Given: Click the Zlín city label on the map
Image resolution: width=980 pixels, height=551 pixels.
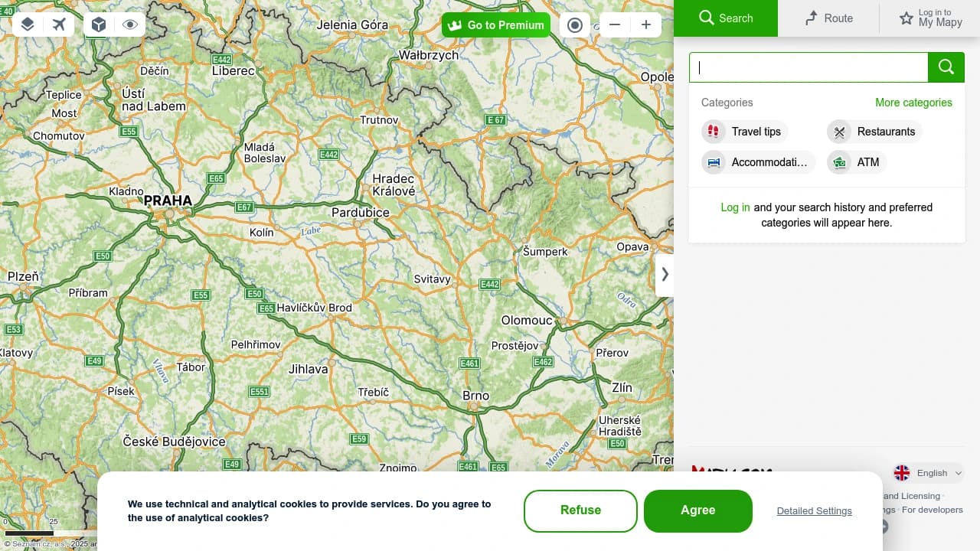Looking at the screenshot, I should (622, 388).
